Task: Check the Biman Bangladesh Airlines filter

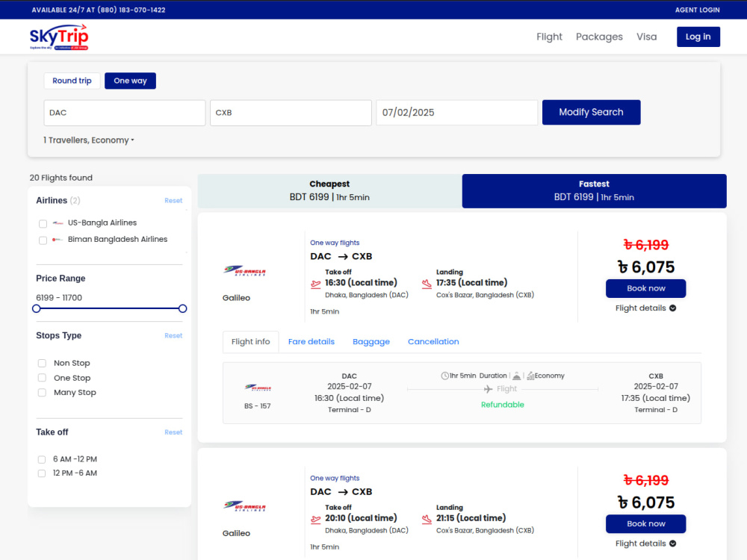Action: [x=43, y=240]
